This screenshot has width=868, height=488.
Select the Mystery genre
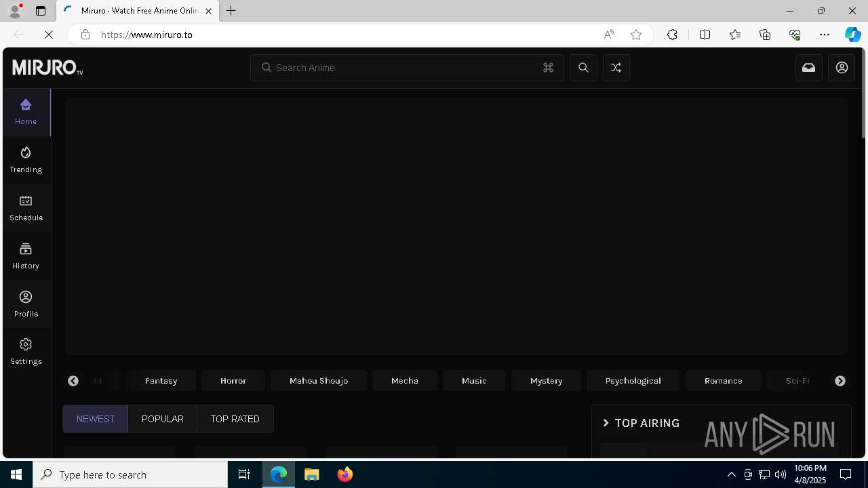pos(547,381)
